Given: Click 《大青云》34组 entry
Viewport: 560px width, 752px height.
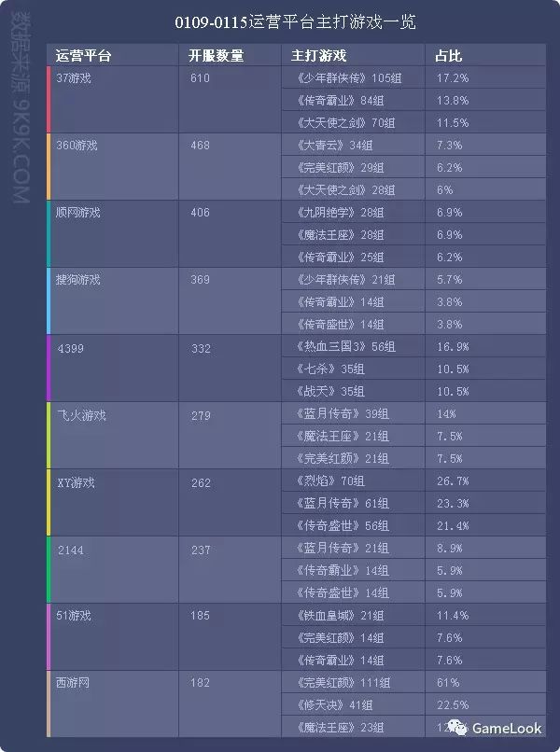Looking at the screenshot, I should [334, 145].
